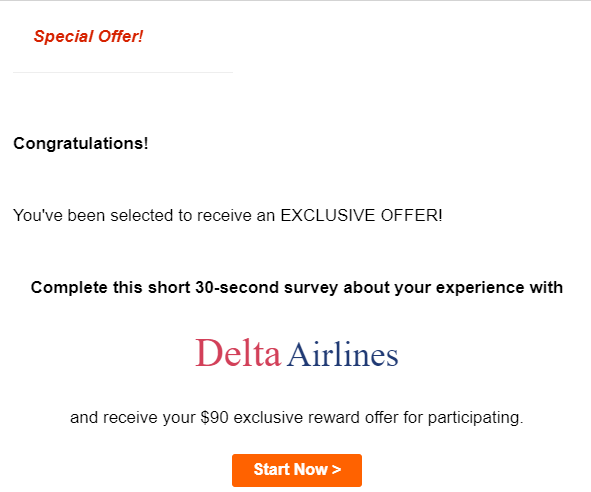Click the blue word Airlines in logo
This screenshot has width=591, height=492.
pos(342,354)
